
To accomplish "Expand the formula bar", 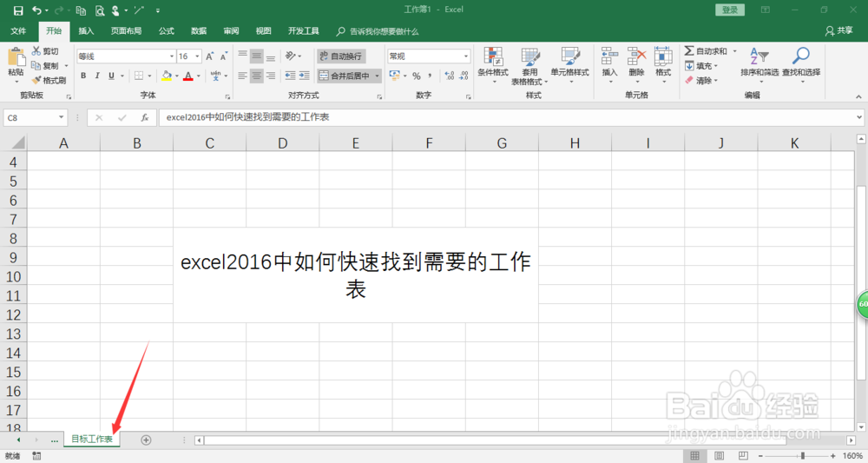I will (x=859, y=117).
